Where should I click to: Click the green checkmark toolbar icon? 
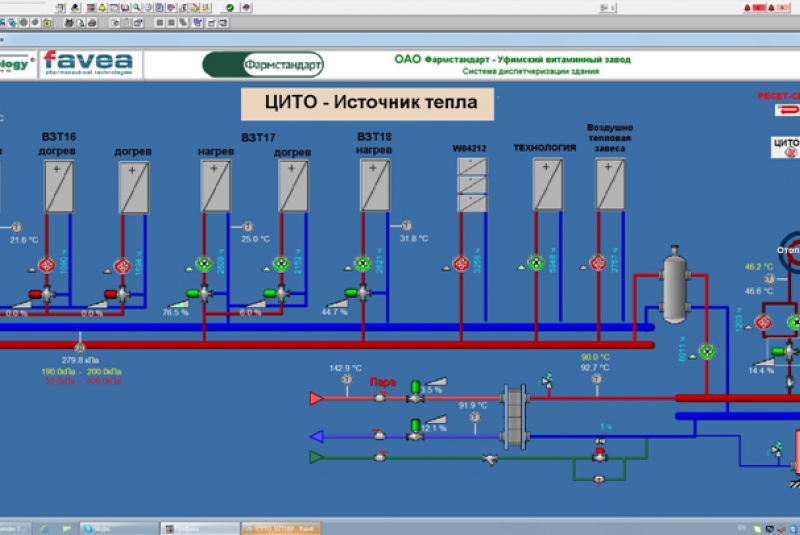point(230,8)
